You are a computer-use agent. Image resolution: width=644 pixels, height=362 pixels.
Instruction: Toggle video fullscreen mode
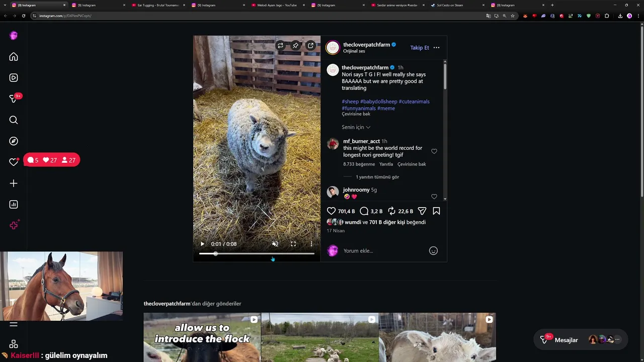(293, 244)
